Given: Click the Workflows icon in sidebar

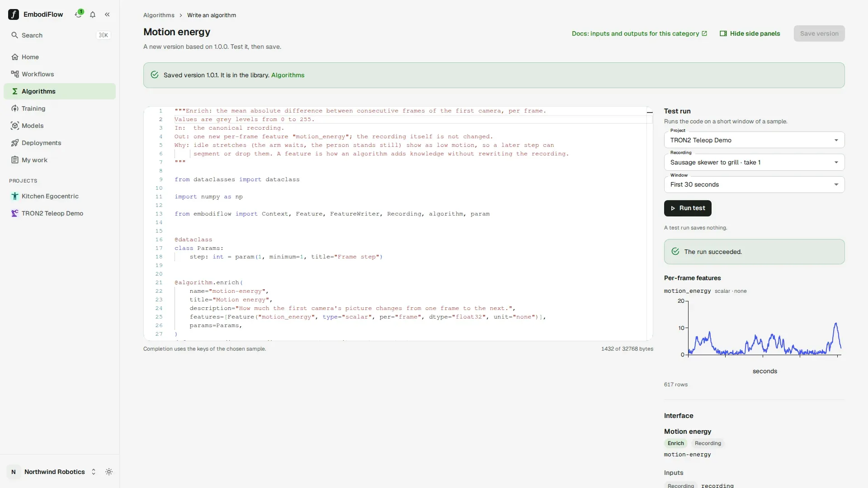Looking at the screenshot, I should (15, 74).
